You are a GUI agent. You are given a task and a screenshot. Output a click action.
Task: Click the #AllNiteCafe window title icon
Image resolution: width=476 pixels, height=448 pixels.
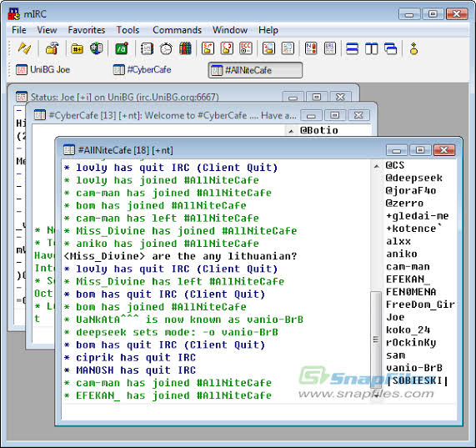[69, 149]
